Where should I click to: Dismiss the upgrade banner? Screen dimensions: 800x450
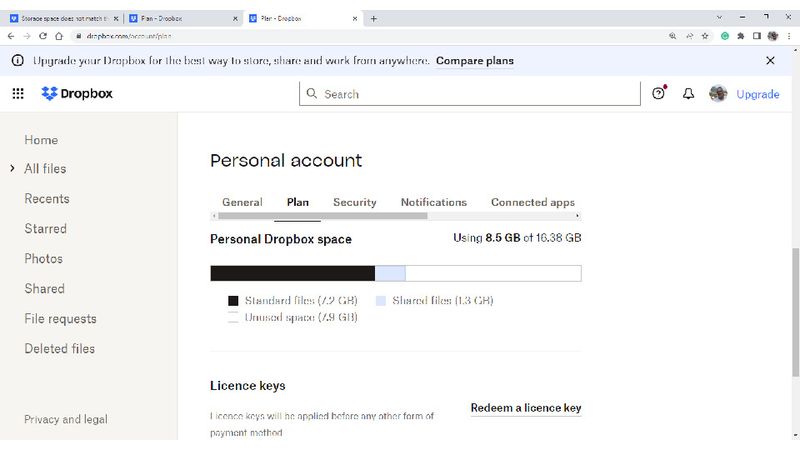click(770, 60)
